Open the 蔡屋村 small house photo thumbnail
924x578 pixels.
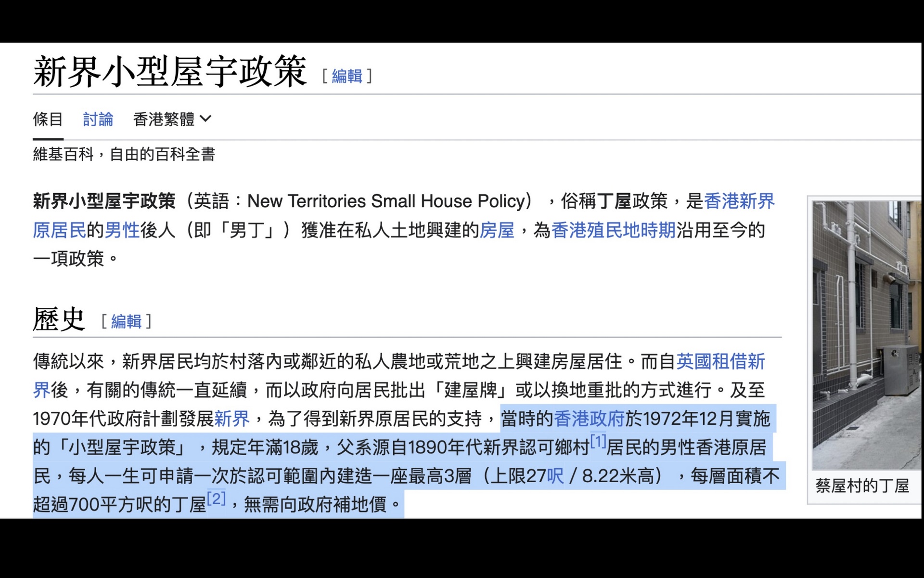point(866,335)
